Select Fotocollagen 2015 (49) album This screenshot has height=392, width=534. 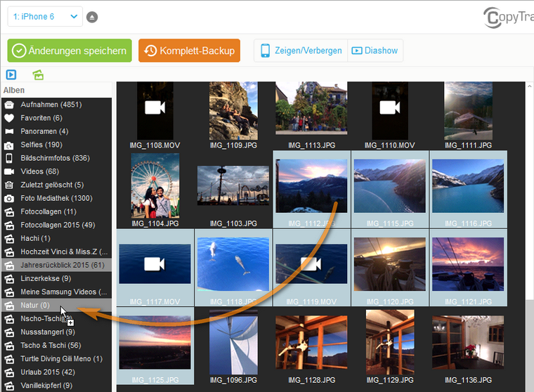[56, 225]
